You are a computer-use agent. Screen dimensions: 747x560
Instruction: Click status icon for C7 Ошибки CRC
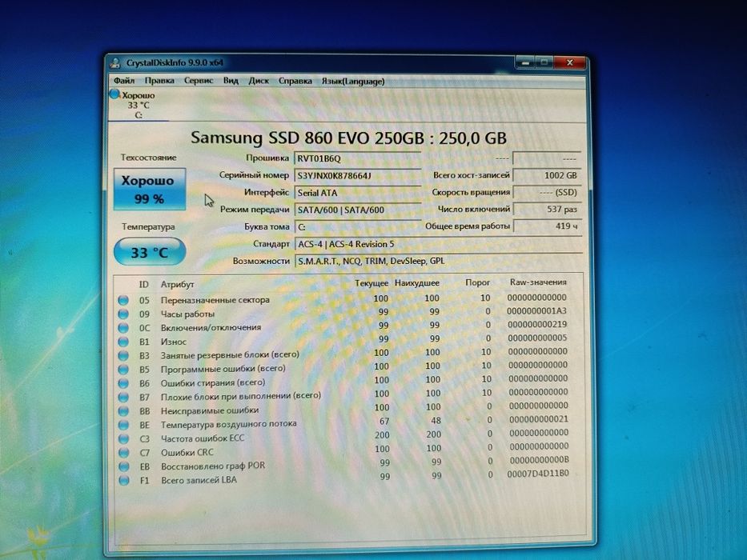pyautogui.click(x=123, y=452)
